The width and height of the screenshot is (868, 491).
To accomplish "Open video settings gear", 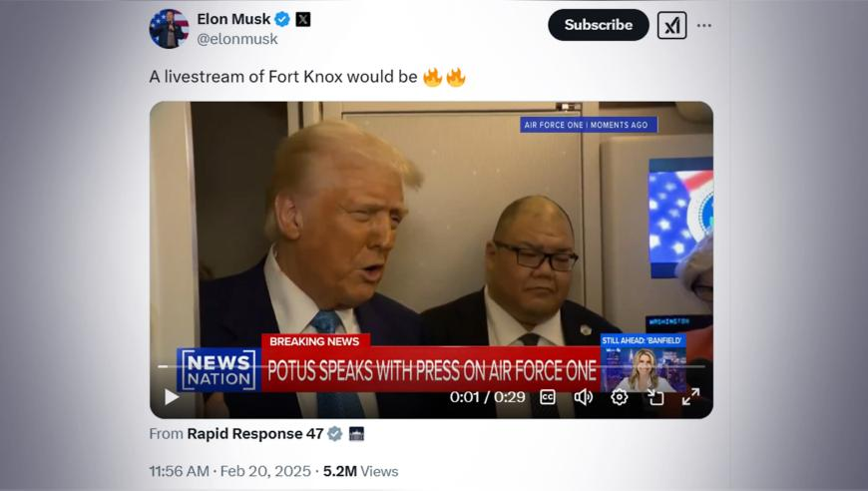I will 619,397.
